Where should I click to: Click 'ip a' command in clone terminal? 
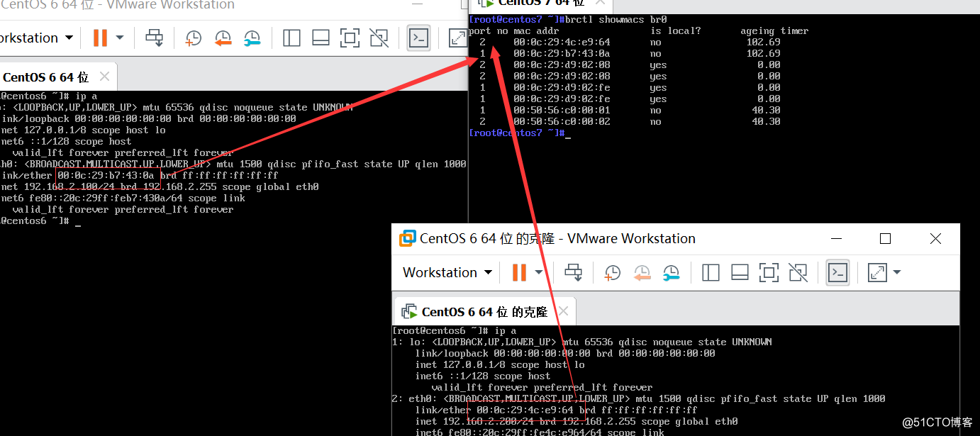pos(505,330)
